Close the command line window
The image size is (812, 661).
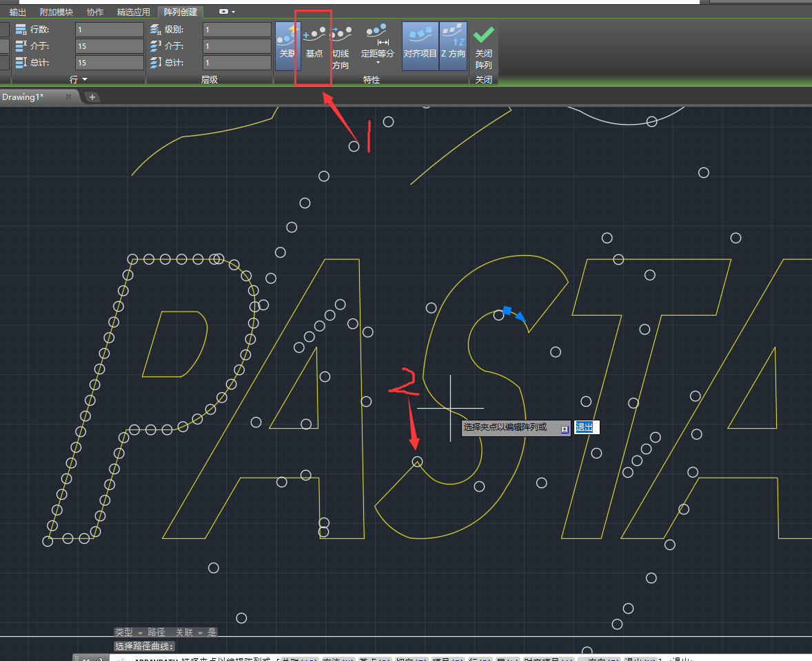tap(86, 659)
